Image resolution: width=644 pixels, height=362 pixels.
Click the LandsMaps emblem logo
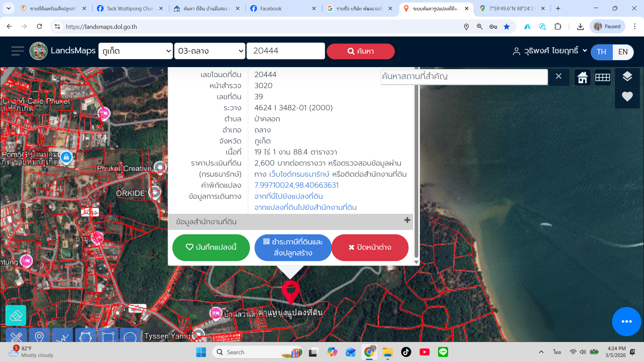click(x=39, y=51)
